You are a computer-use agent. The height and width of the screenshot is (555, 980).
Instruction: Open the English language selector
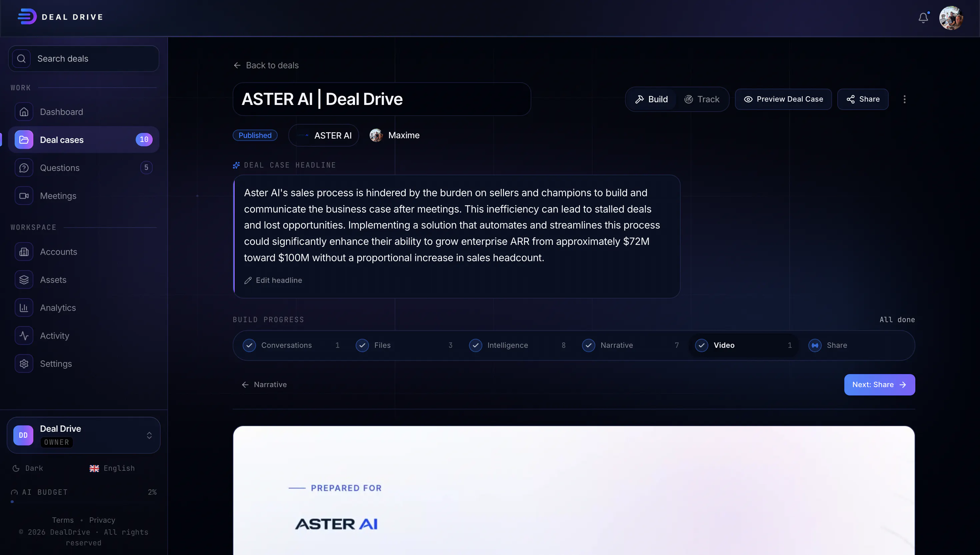click(x=112, y=468)
